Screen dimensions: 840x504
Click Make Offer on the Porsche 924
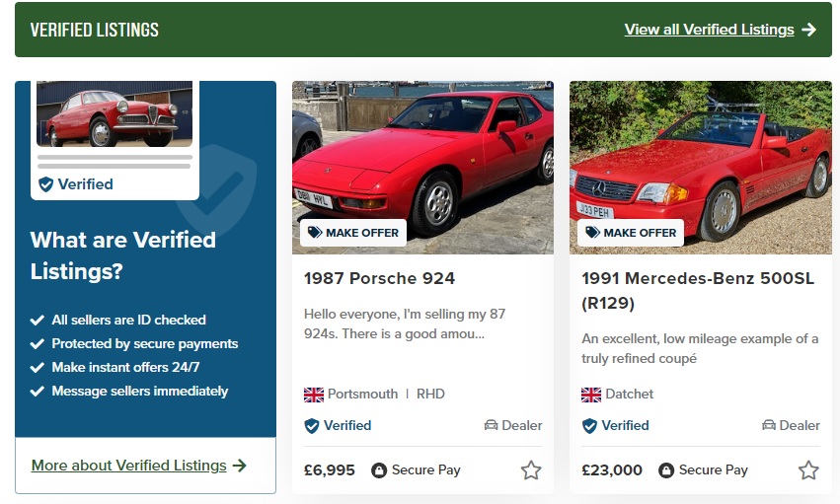tap(353, 233)
